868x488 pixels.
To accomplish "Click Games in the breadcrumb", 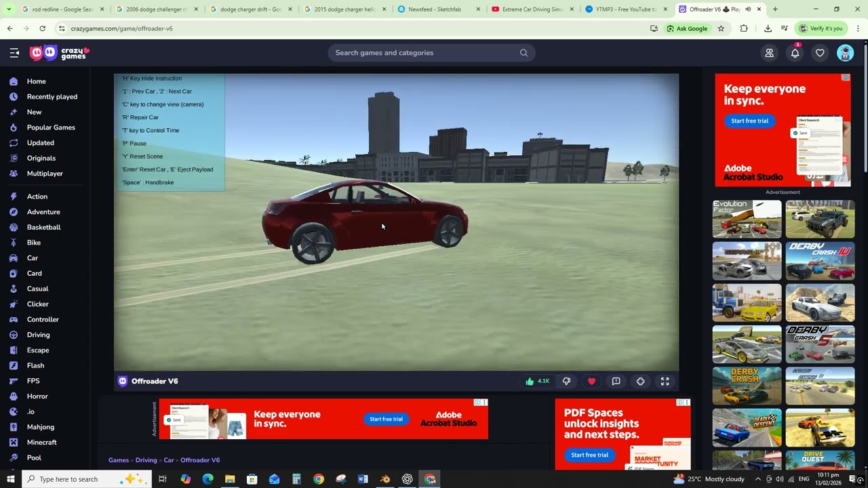I will (119, 460).
